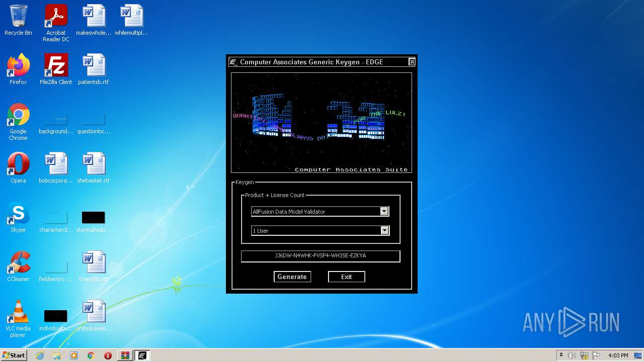Select the patientsb.rtf file icon

[94, 69]
